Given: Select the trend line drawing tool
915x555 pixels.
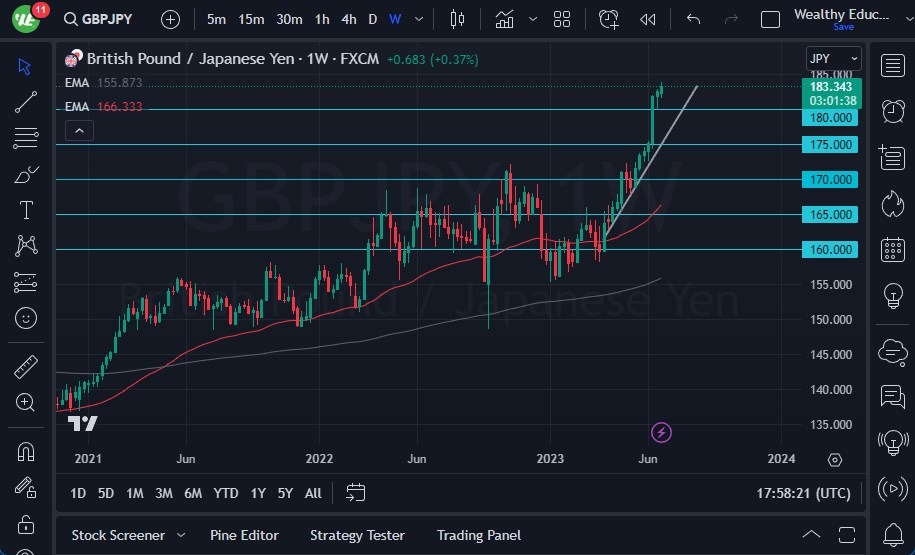Looking at the screenshot, I should [x=25, y=102].
